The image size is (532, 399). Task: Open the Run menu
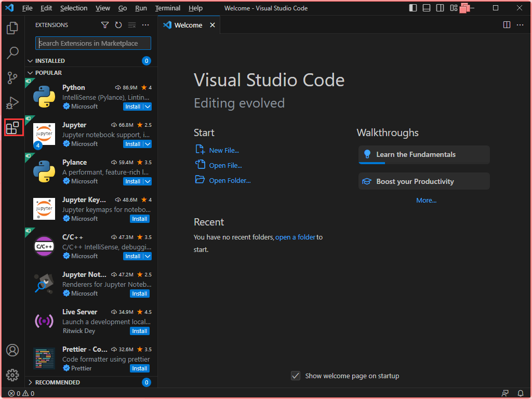click(141, 8)
